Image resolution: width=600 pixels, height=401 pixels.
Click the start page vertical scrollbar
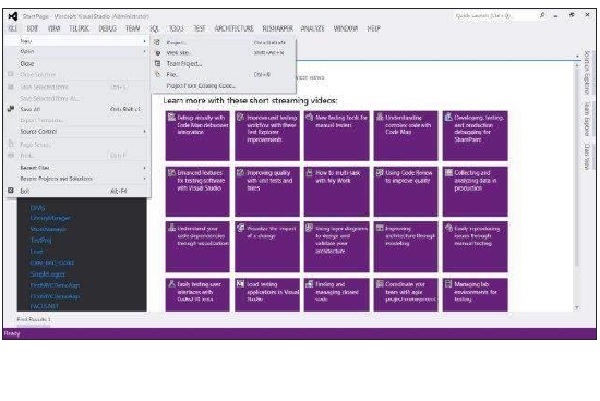point(577,165)
